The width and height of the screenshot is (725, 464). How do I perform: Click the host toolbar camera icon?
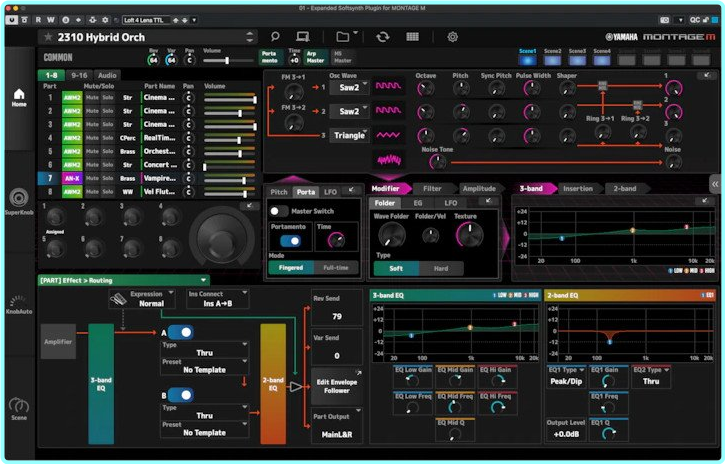click(x=664, y=20)
